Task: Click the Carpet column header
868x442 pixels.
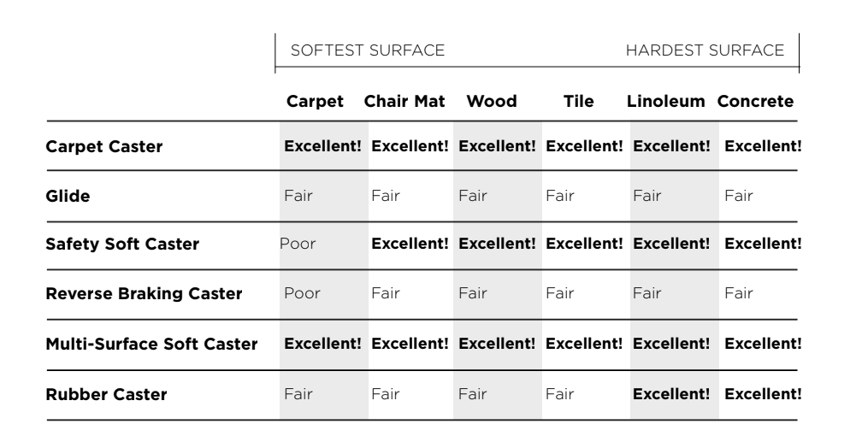Action: tap(315, 102)
